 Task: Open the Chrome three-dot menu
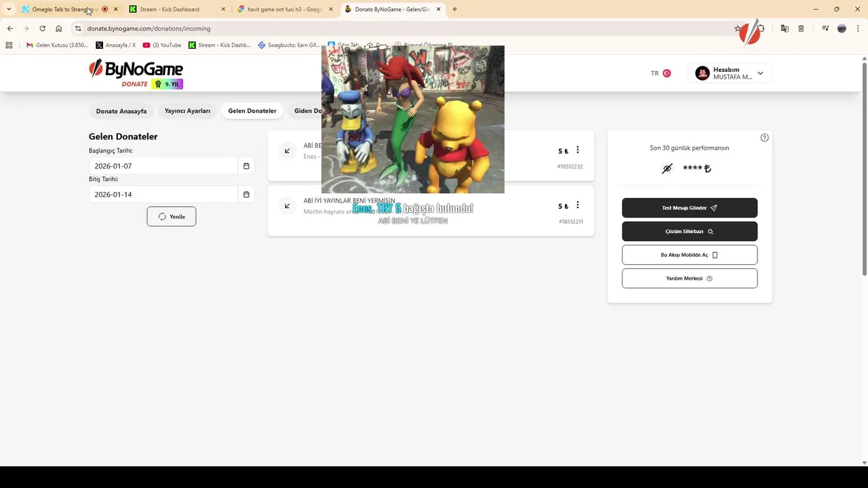858,28
